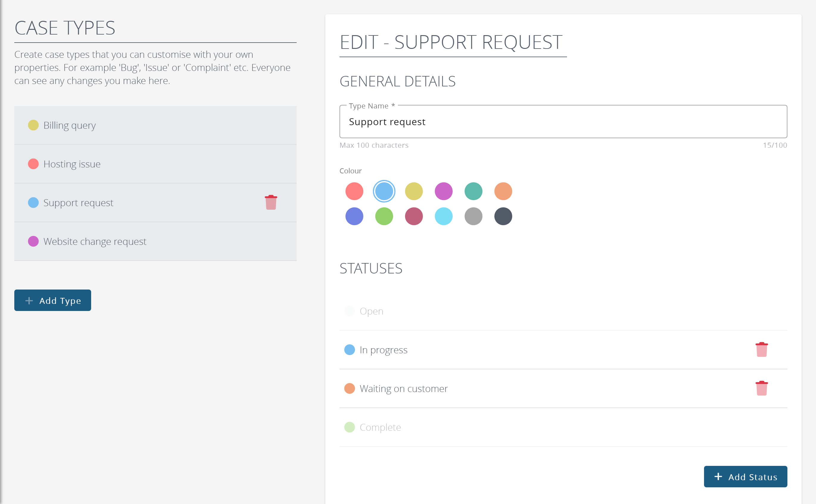Viewport: 816px width, 504px height.
Task: Select the Hosting issue case type
Action: tap(155, 164)
